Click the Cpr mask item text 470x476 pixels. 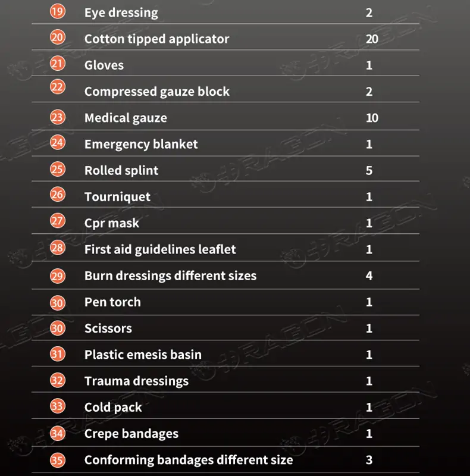[x=112, y=223]
